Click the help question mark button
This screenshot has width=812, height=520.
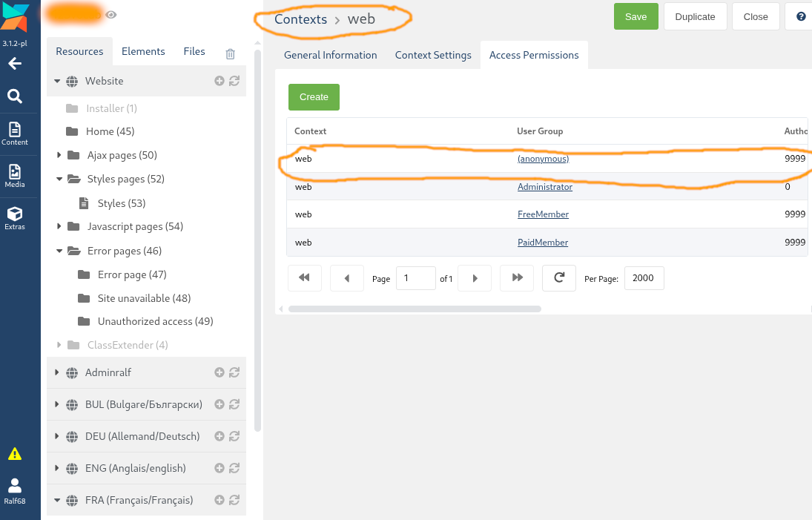[801, 16]
